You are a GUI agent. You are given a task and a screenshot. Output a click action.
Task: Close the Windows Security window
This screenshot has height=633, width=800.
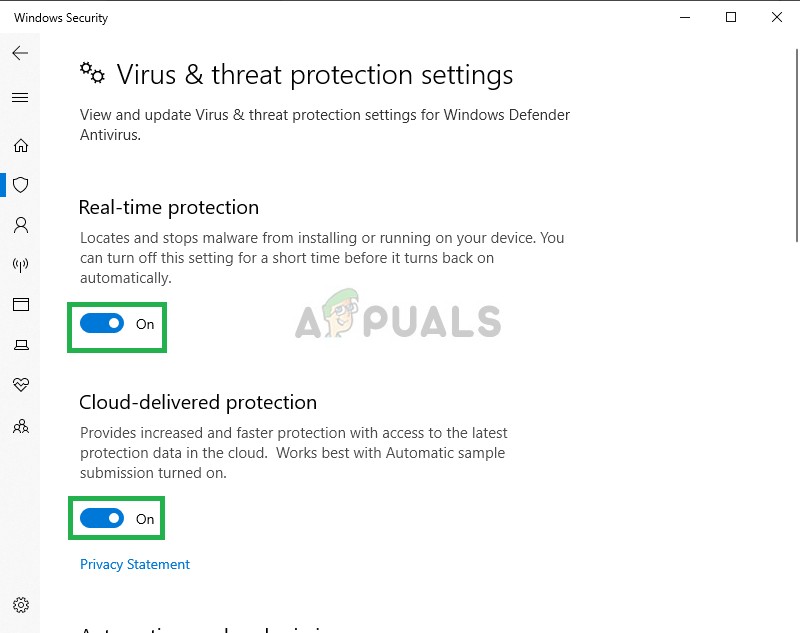pos(777,18)
